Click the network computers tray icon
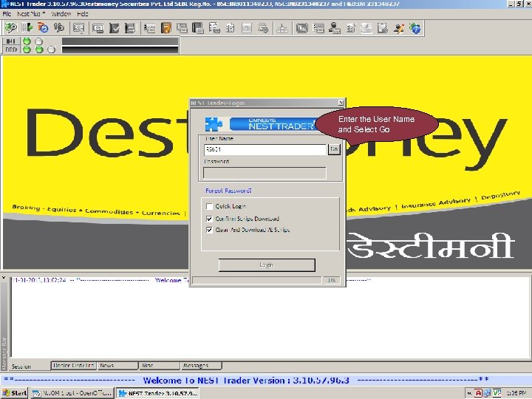Viewport: 532px width, 399px height. coord(488,393)
